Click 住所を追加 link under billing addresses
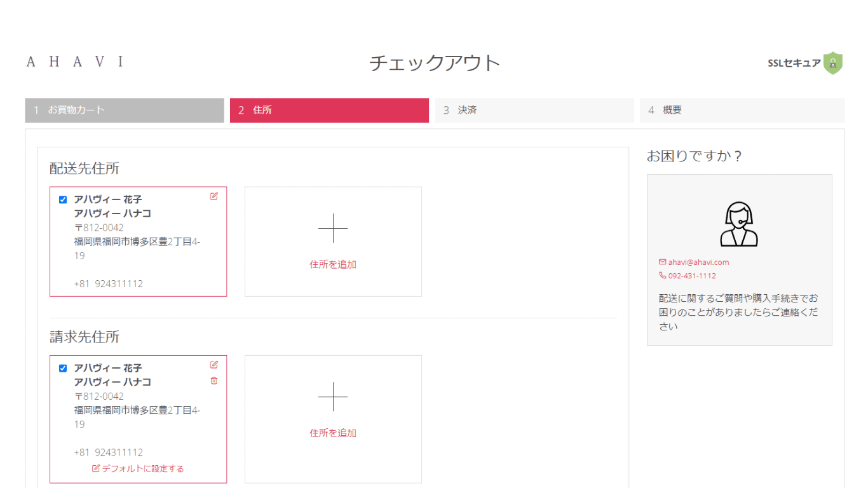 (x=333, y=433)
